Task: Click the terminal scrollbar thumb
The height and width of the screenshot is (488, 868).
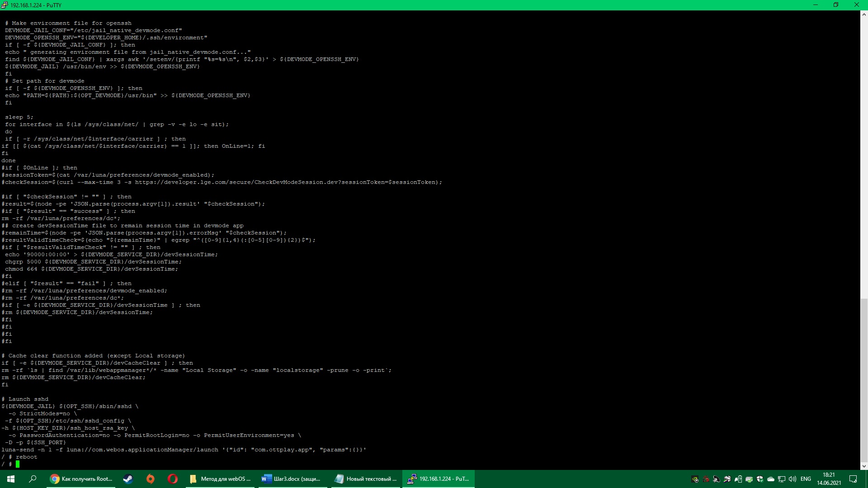Action: pos(863,380)
